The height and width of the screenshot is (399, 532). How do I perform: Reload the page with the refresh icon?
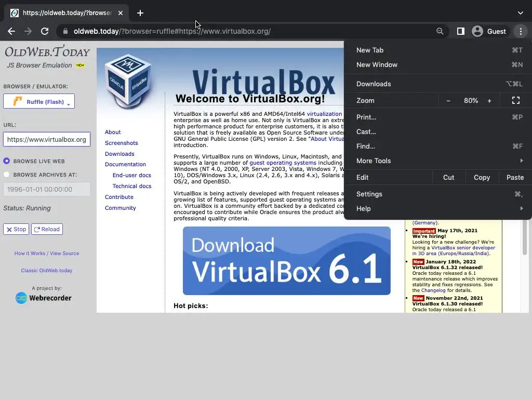pos(45,31)
